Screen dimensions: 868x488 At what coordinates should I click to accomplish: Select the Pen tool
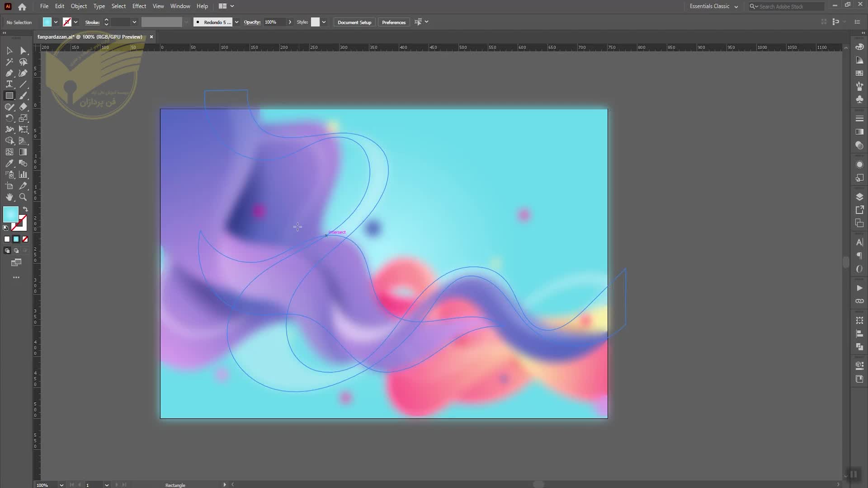[9, 73]
